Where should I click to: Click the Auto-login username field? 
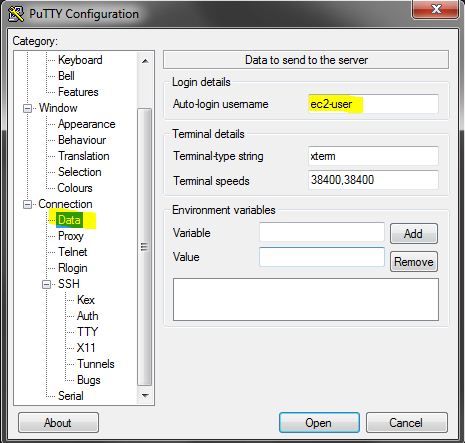click(x=373, y=104)
